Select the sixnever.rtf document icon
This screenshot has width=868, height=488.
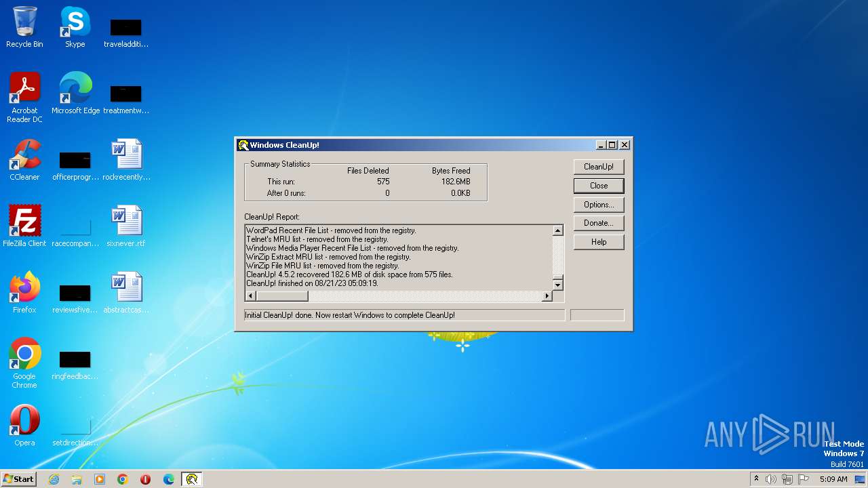(x=126, y=226)
